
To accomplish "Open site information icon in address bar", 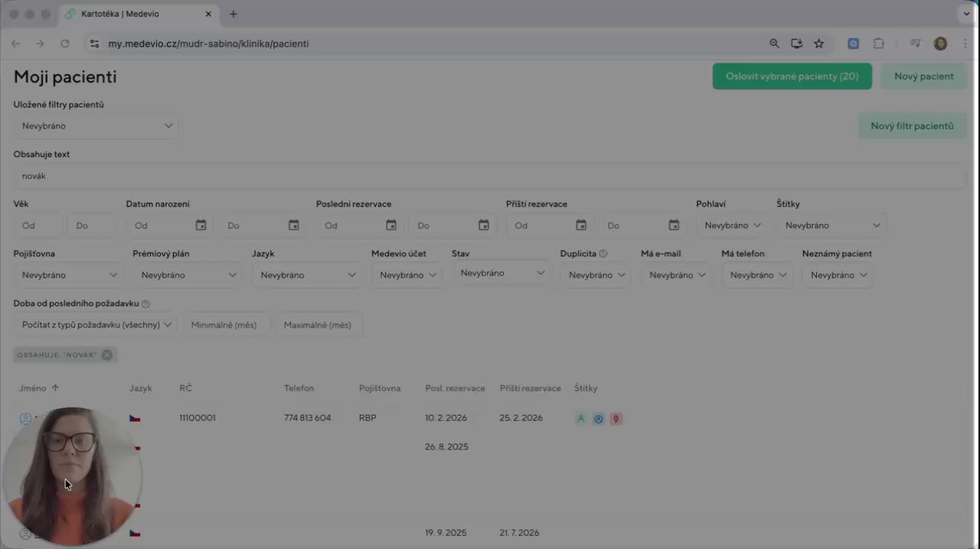I will [94, 44].
